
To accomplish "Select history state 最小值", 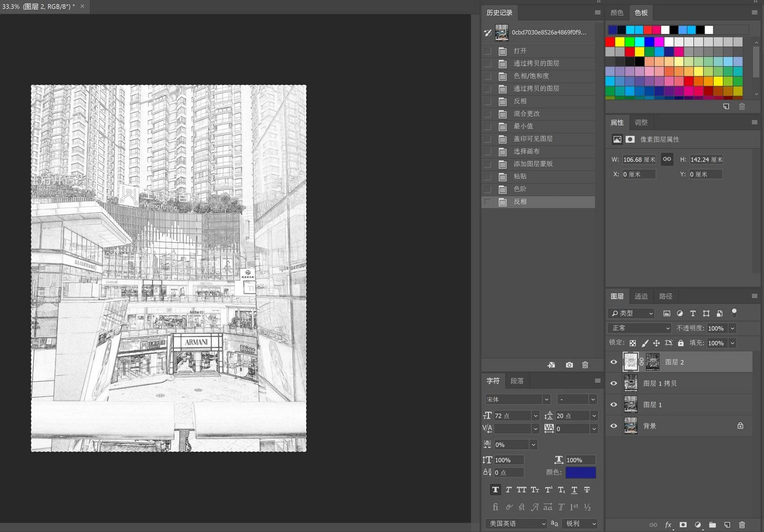I will click(538, 126).
